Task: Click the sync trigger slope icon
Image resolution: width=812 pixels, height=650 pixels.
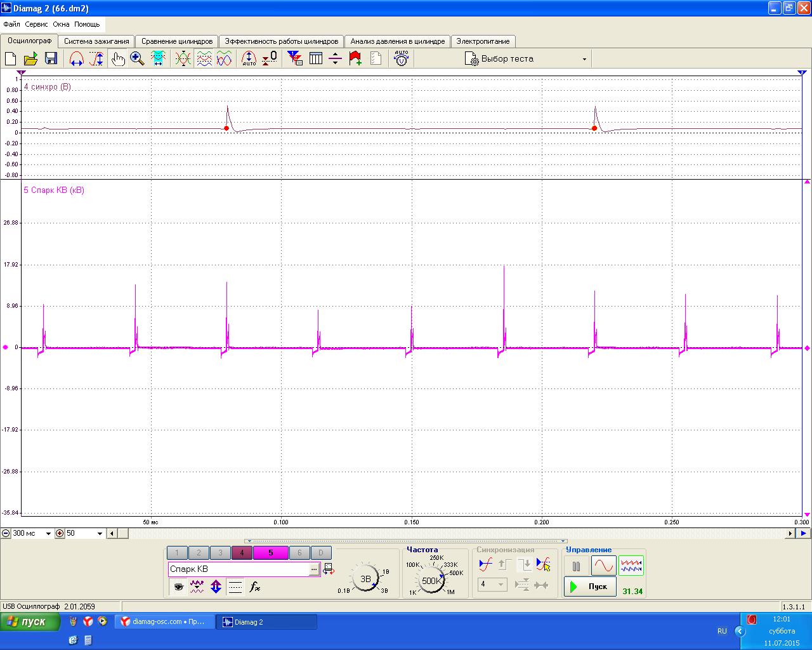Action: 486,564
